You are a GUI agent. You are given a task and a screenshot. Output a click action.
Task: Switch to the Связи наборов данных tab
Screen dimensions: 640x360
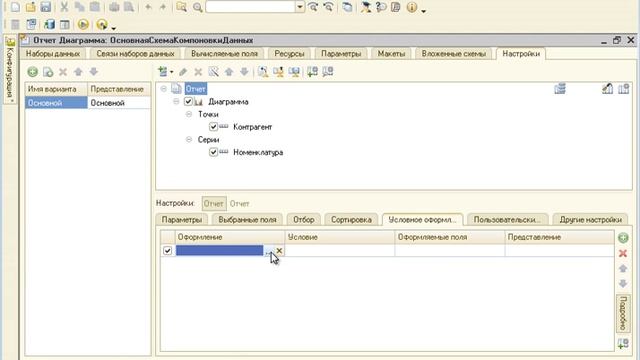point(135,54)
